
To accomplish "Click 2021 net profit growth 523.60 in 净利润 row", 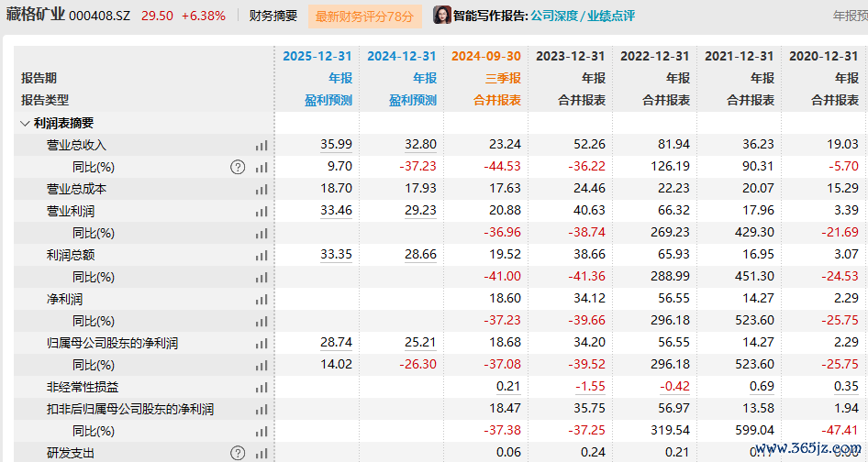I will tap(754, 320).
